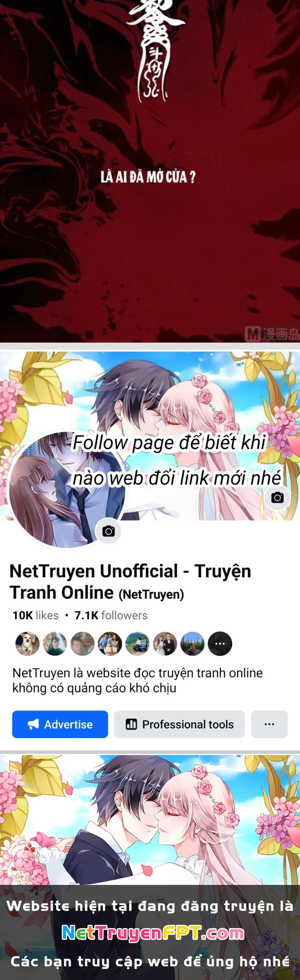Click the fifth follower avatar with car
This screenshot has width=300, height=980.
click(x=137, y=644)
